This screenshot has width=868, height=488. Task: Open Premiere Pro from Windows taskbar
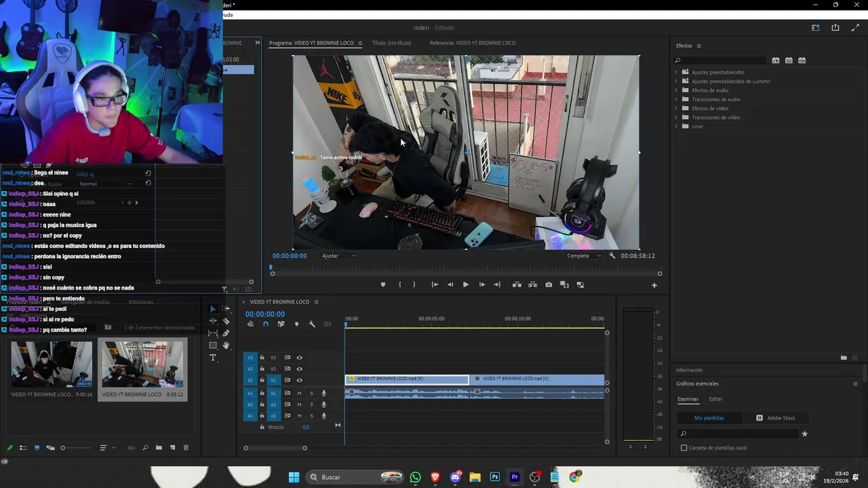click(515, 477)
